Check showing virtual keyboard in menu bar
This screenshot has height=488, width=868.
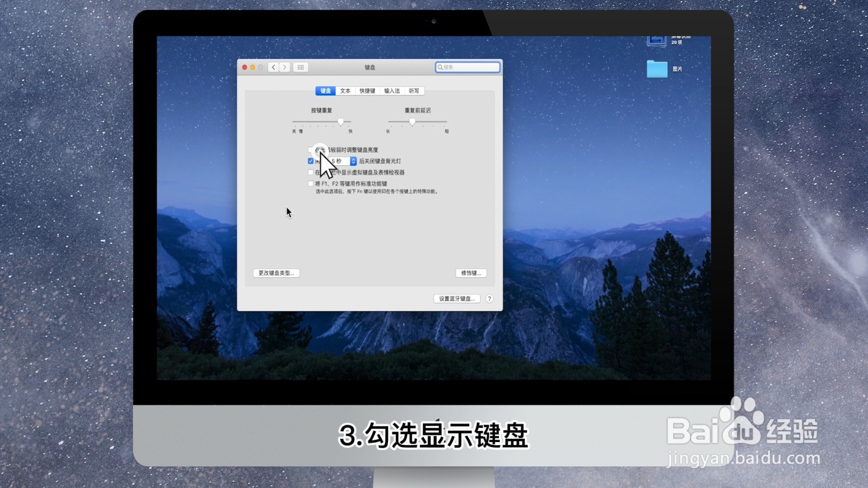click(x=310, y=172)
